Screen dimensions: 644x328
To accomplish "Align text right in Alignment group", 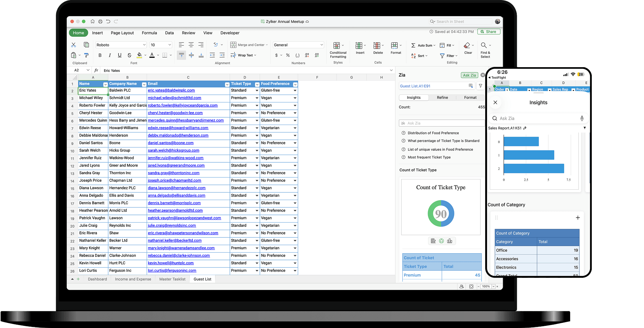I will point(201,45).
